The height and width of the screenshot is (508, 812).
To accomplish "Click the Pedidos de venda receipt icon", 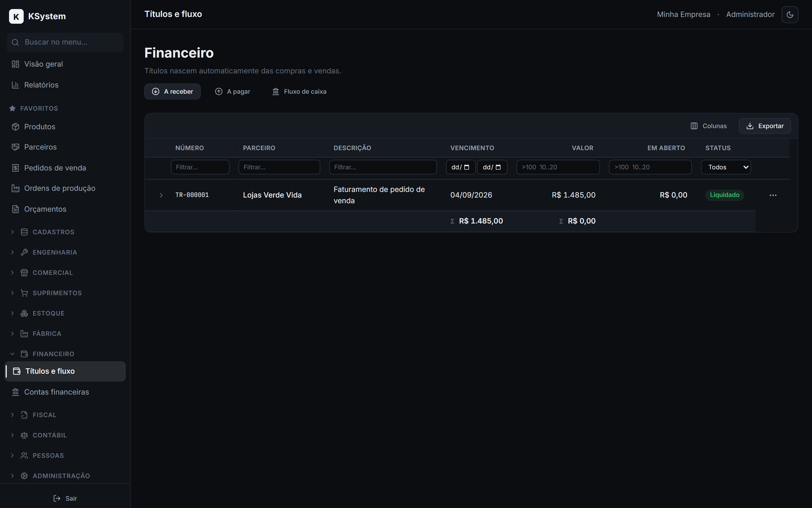I will [x=16, y=168].
